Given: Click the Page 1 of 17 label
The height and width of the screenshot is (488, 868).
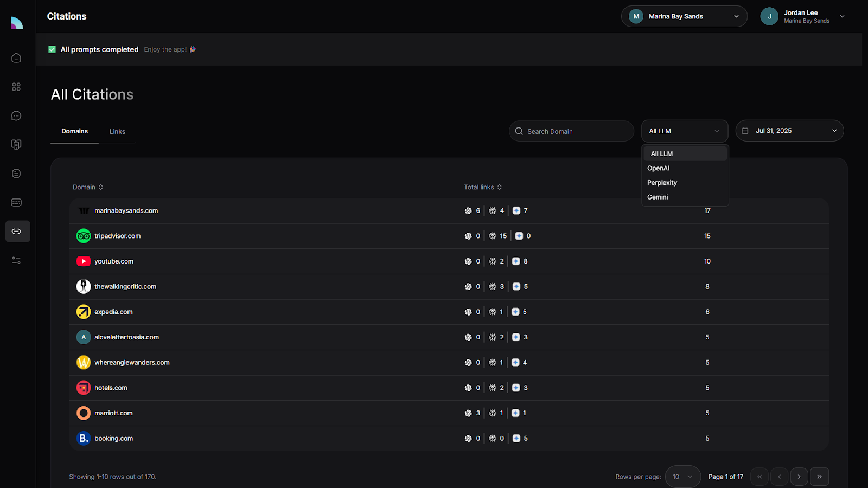Looking at the screenshot, I should click(726, 477).
